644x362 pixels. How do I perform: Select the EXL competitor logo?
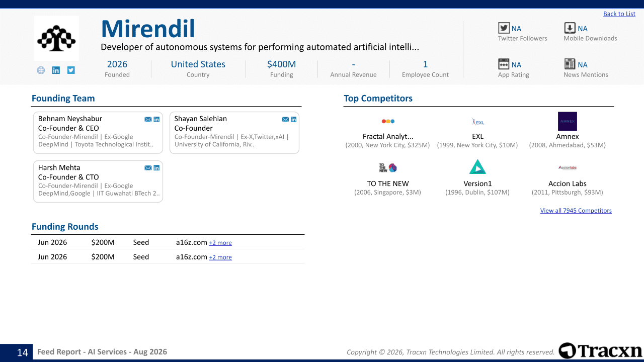478,121
